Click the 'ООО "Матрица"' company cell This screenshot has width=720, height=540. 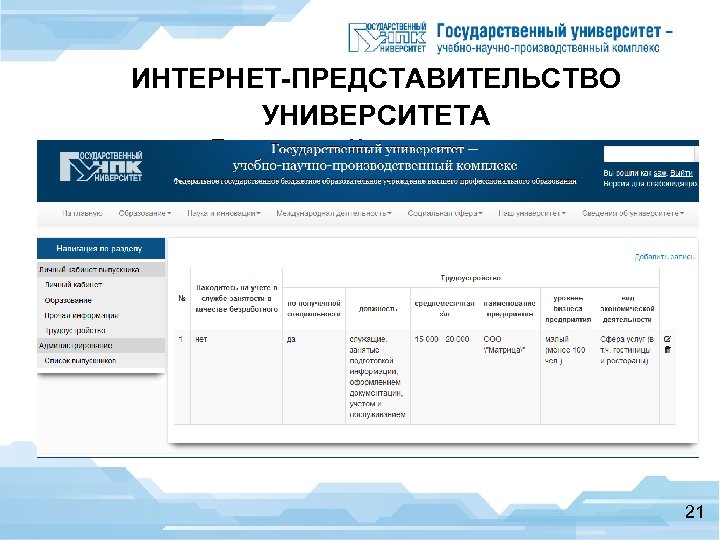click(504, 345)
